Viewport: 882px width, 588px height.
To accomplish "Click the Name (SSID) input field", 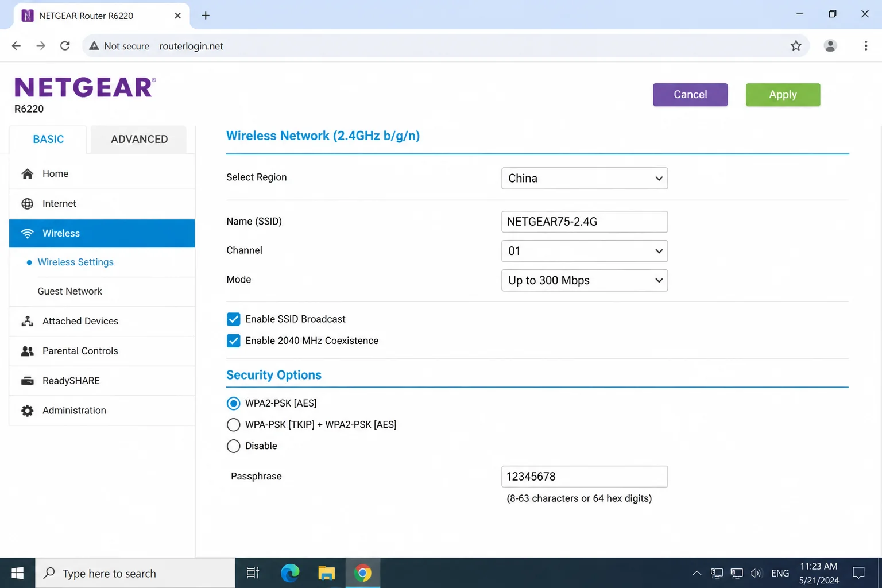I will 585,222.
